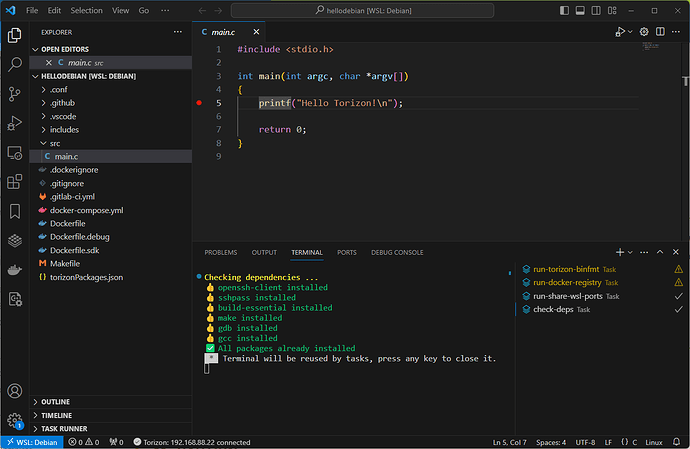Screen dimensions: 690x449
Task: Open Explorer Views and More Actions ellipsis
Action: (178, 32)
